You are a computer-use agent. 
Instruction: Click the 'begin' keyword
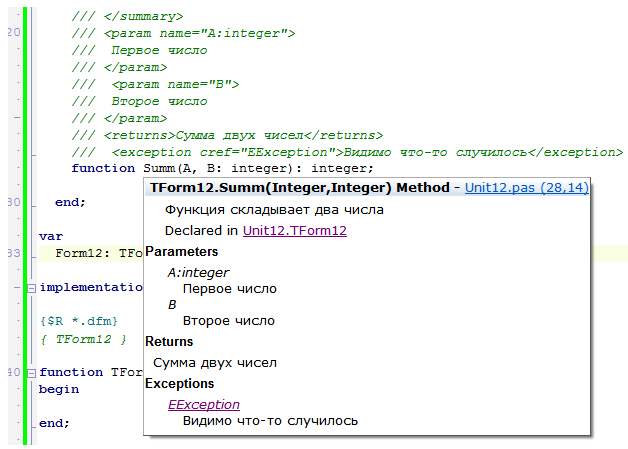tap(59, 389)
